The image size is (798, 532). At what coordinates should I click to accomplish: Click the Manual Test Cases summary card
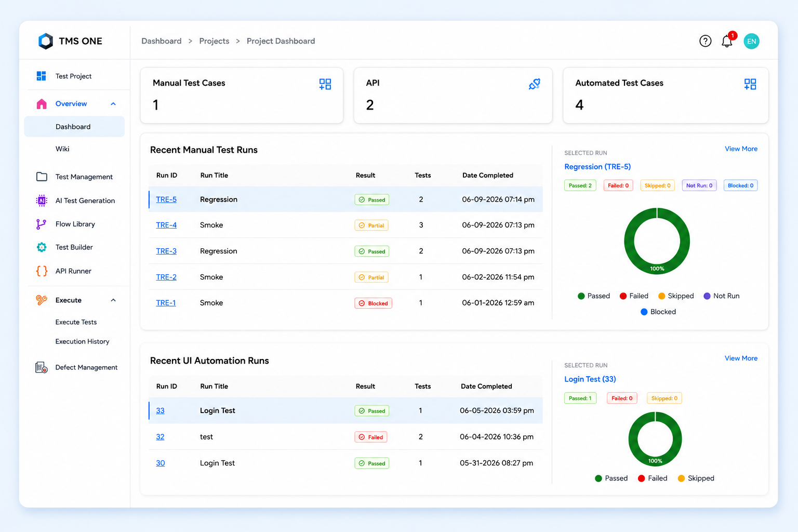(242, 96)
